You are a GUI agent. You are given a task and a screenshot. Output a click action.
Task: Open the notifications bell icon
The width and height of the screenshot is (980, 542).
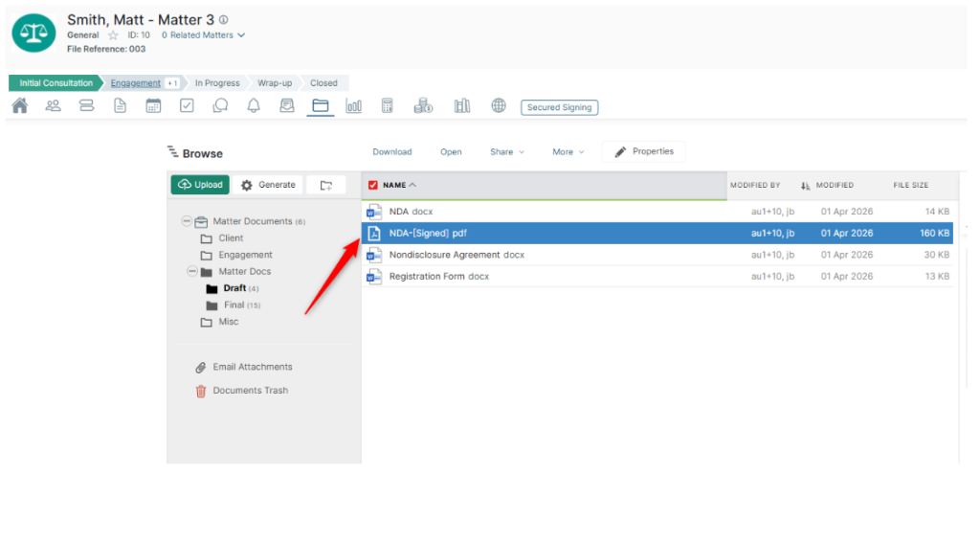coord(254,105)
